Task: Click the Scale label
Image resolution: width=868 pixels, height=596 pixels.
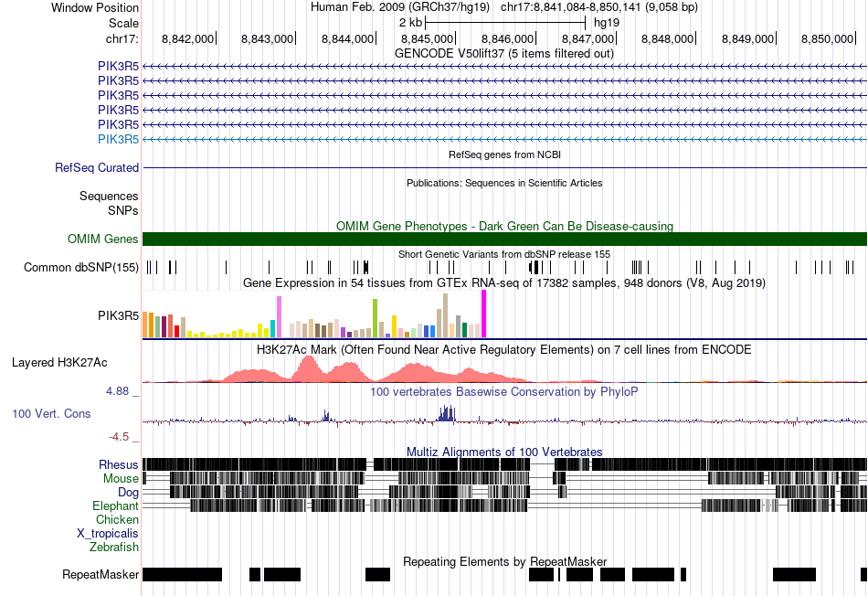Action: click(x=123, y=23)
